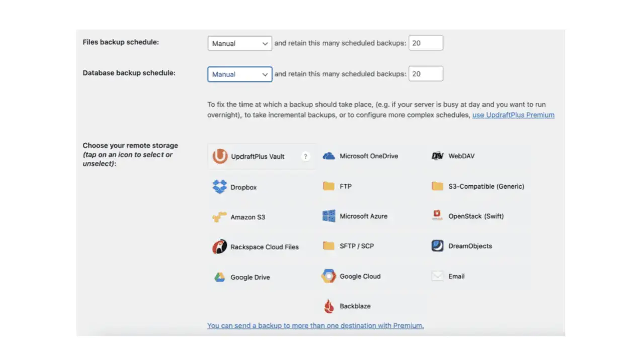Viewport: 644px width, 362px height.
Task: Click the 'UpdraftPlus Vault' label text
Action: [x=258, y=156]
